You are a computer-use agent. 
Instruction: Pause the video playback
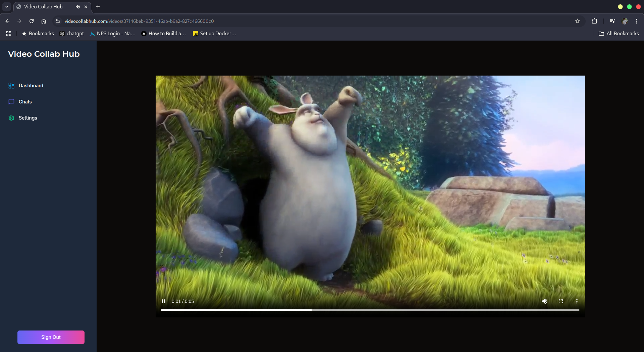point(164,301)
